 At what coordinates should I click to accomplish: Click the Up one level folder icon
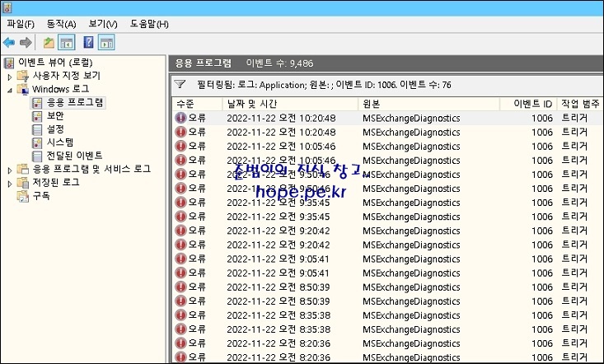click(x=49, y=42)
